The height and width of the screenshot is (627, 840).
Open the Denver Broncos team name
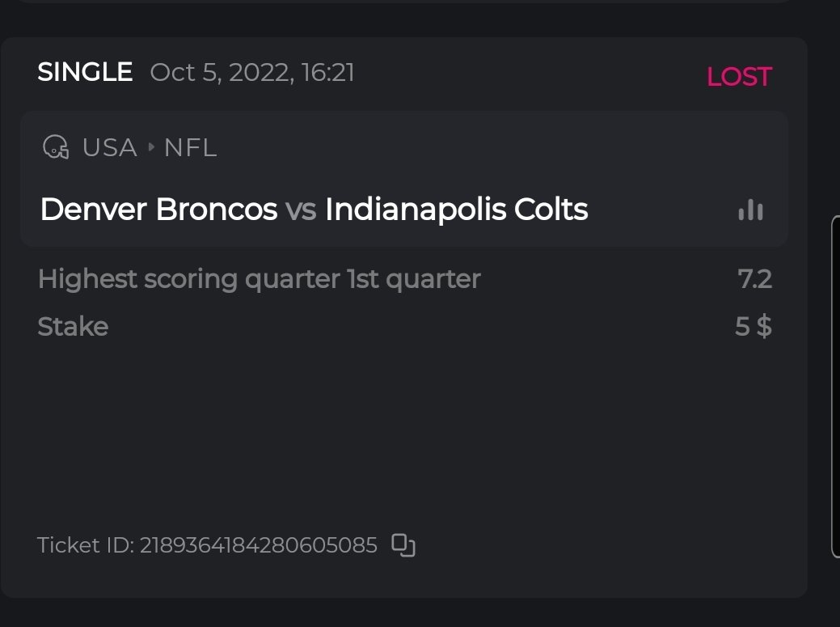[158, 210]
